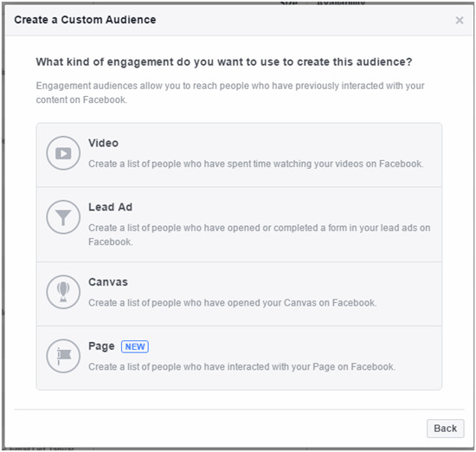Click the Video play icon
The height and width of the screenshot is (452, 476).
[63, 152]
